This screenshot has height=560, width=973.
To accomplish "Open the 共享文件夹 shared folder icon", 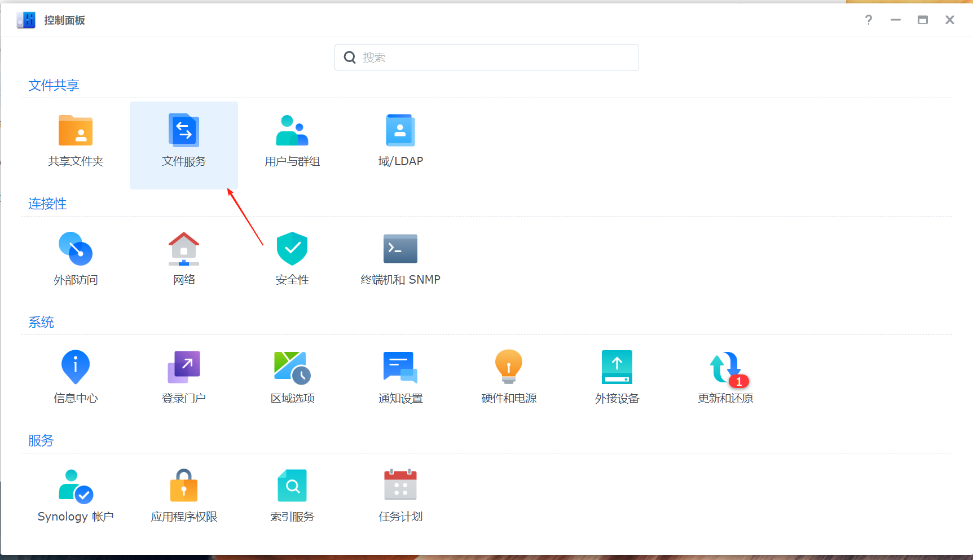I will [76, 130].
